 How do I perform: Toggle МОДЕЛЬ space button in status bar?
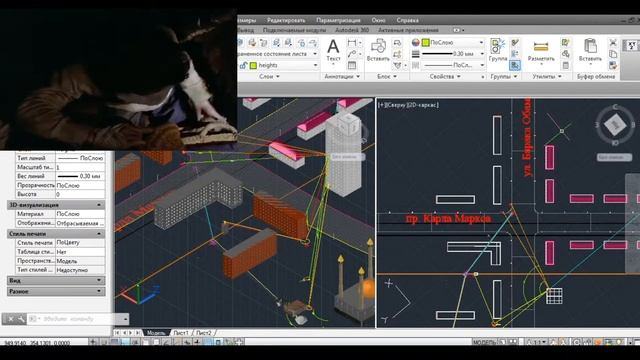pyautogui.click(x=485, y=342)
